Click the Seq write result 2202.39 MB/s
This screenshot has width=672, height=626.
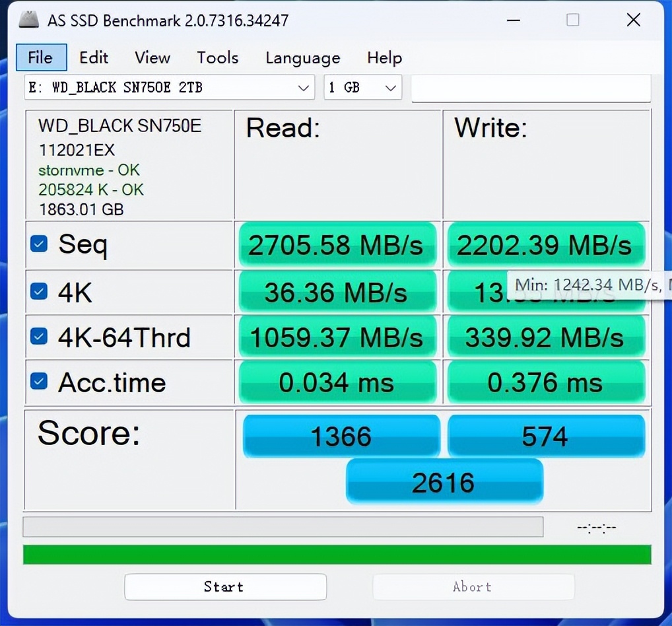coord(546,245)
